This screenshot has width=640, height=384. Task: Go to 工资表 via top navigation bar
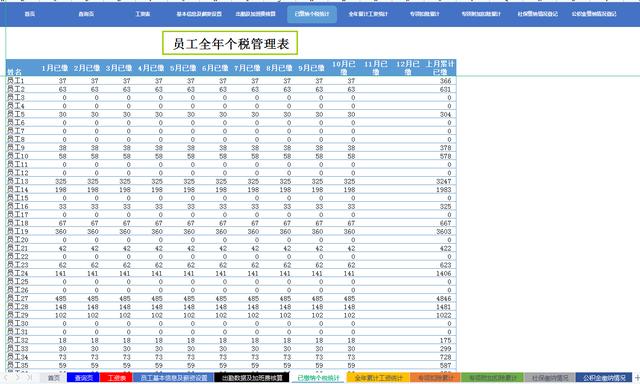[x=142, y=14]
